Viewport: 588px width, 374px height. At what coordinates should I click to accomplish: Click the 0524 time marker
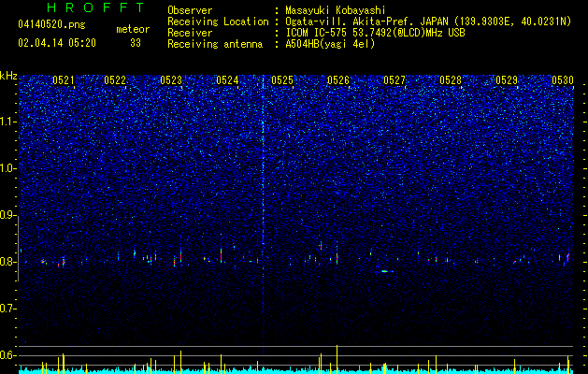tap(227, 80)
